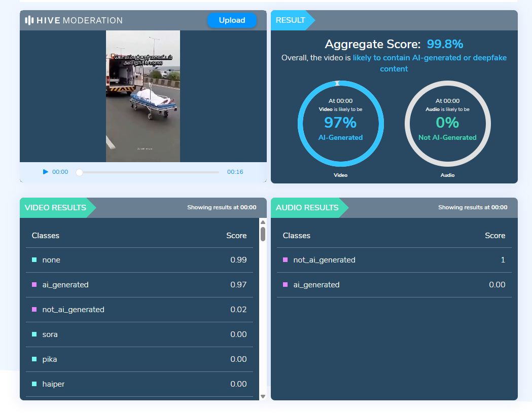Click the video 'not_ai_generated' class row
Screen dimensions: 532x413
tap(139, 310)
